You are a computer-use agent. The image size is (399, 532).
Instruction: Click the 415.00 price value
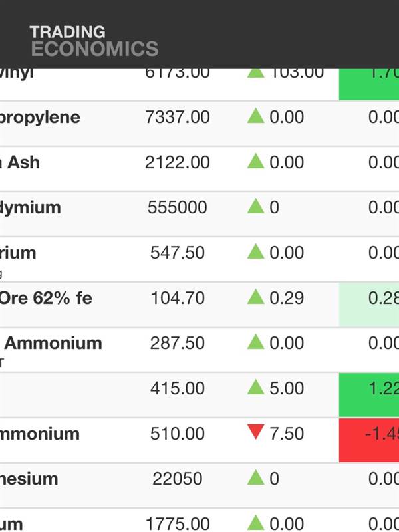click(178, 388)
